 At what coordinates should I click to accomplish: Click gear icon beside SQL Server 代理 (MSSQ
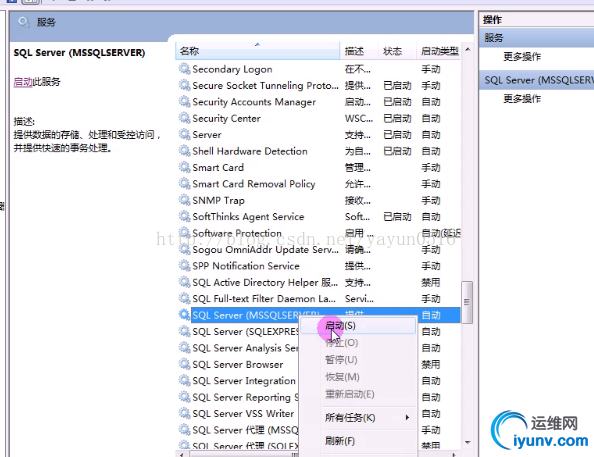click(184, 430)
